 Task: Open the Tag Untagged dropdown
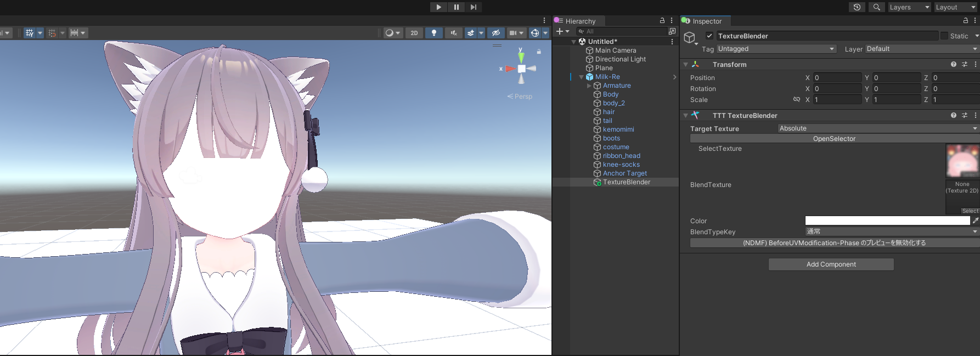(776, 49)
